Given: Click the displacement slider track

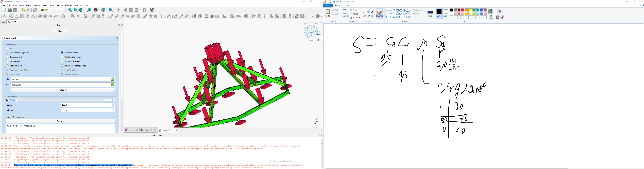Looking at the screenshot, I should [65, 100].
